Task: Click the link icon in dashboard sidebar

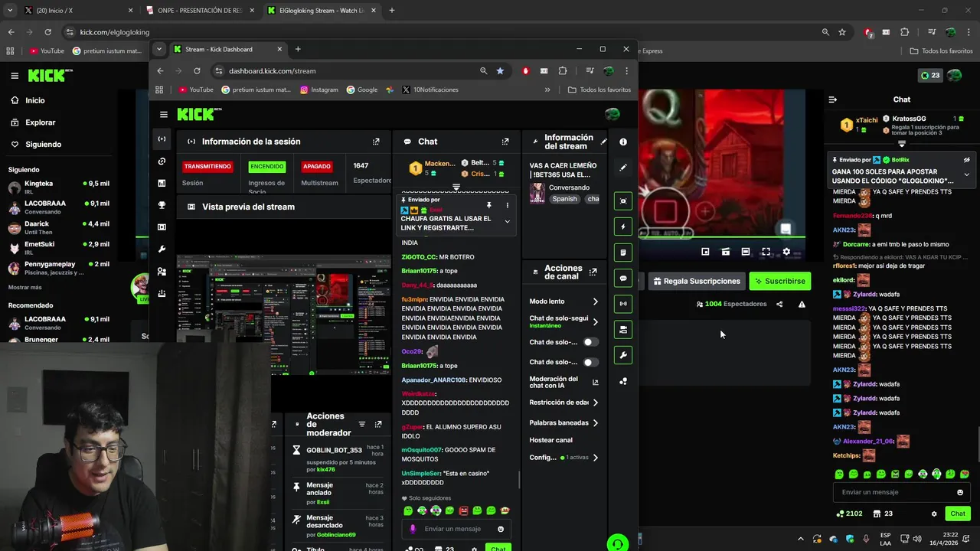Action: (162, 161)
